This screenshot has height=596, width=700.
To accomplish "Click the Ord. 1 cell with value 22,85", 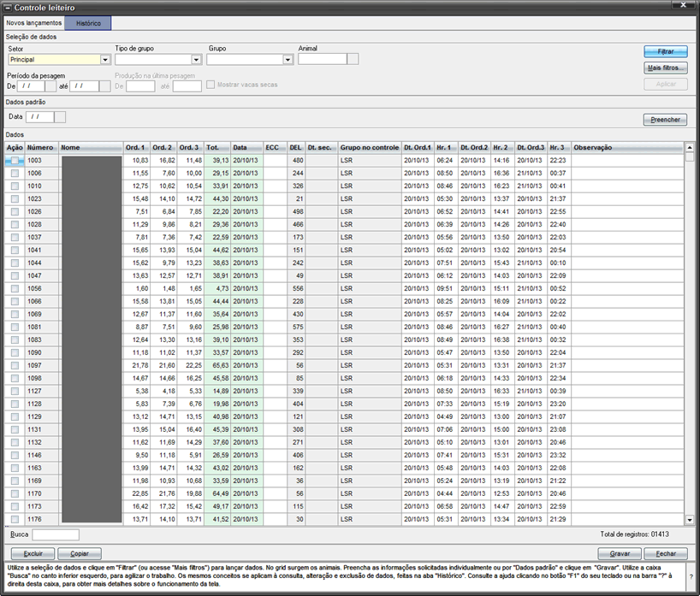I will [137, 493].
